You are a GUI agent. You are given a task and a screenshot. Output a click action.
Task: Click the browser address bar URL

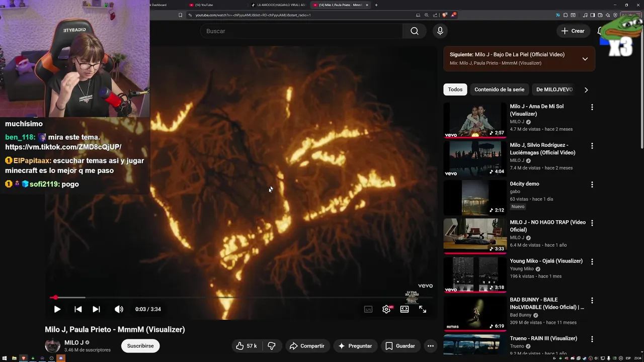pyautogui.click(x=253, y=15)
